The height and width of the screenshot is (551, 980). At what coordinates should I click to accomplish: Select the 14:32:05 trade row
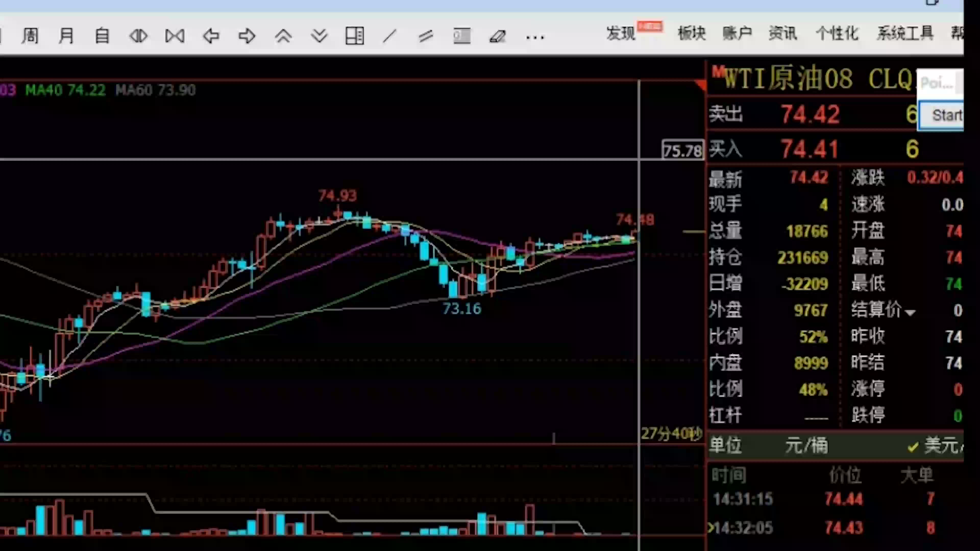tap(836, 528)
